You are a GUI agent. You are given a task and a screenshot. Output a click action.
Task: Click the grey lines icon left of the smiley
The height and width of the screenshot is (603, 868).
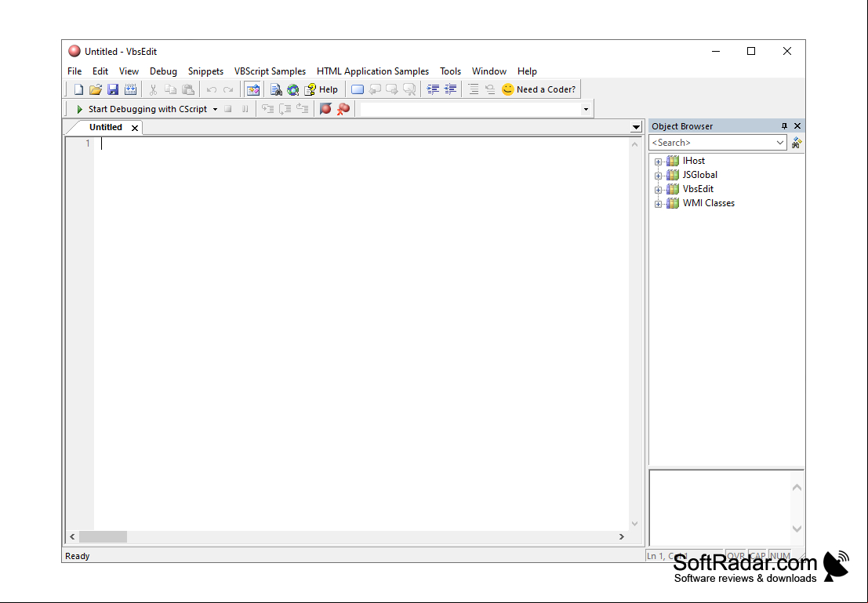474,89
